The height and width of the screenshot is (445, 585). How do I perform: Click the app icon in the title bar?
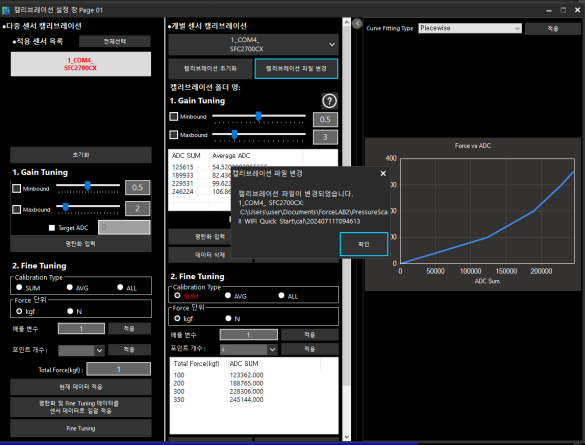pyautogui.click(x=6, y=10)
